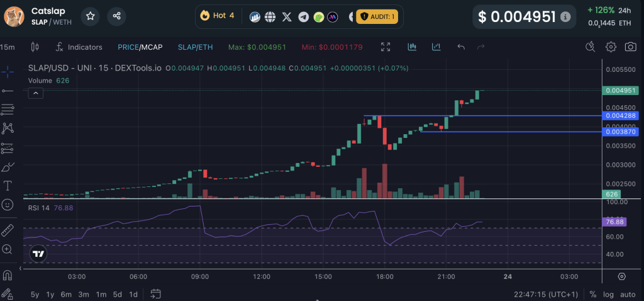Viewport: 644px width, 301px height.
Task: Click the redo arrow in the chart toolbar
Action: pyautogui.click(x=481, y=47)
